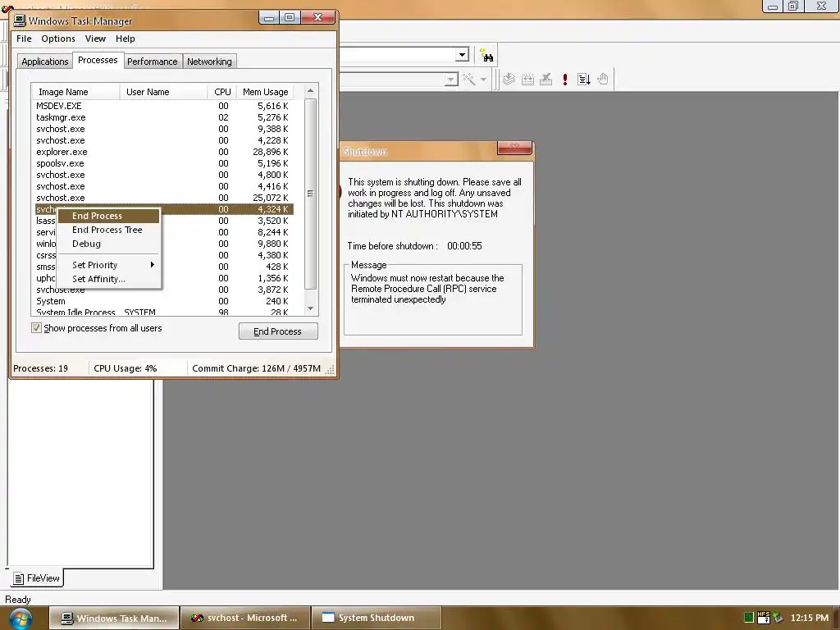Click the Build icon in Visual Studio toolbar

coord(527,80)
